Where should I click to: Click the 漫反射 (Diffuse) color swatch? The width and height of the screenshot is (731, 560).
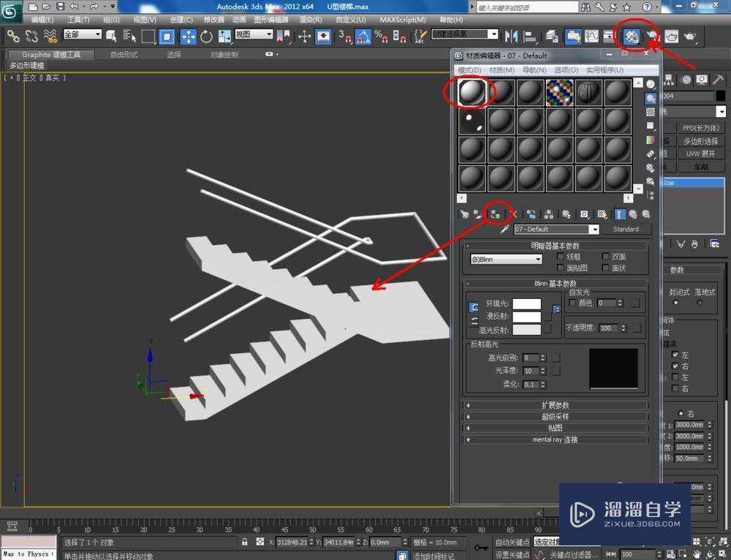tap(526, 317)
